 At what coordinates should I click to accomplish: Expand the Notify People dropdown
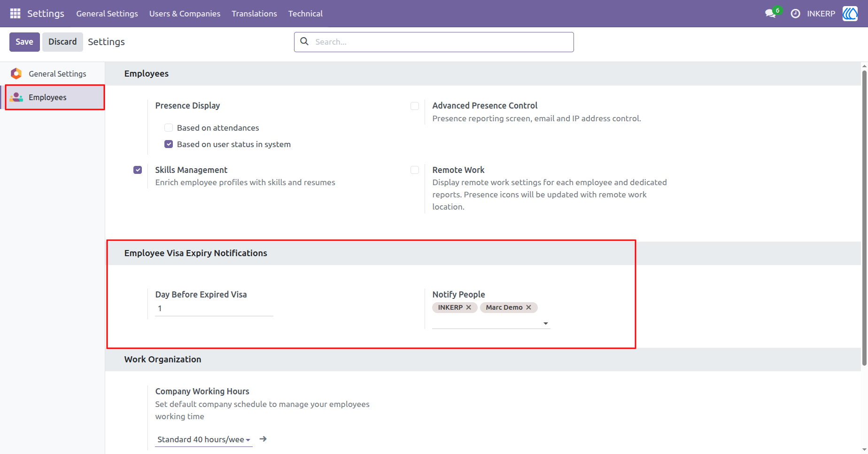coord(546,323)
